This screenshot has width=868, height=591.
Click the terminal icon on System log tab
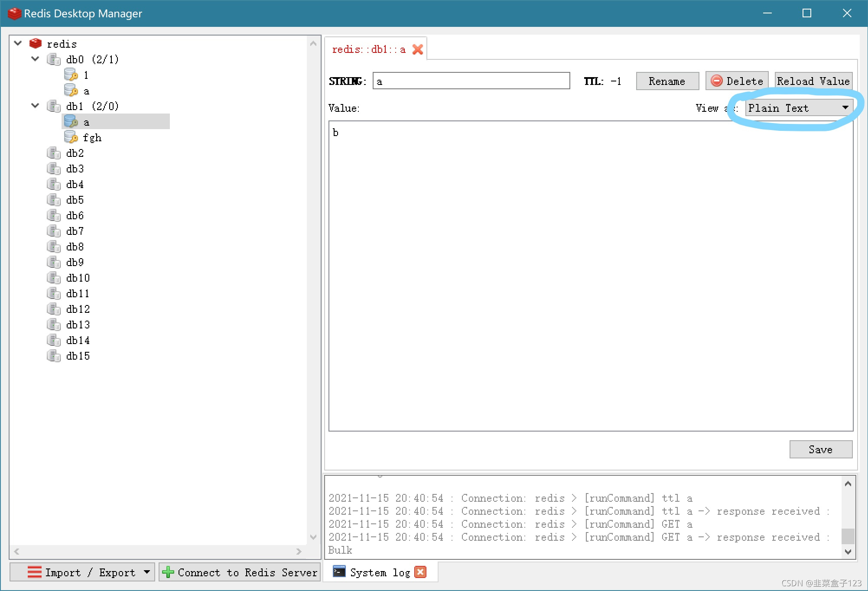pyautogui.click(x=339, y=572)
